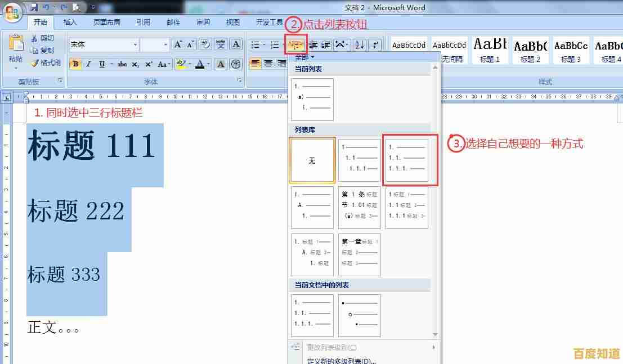Viewport: 623px width, 364px height.
Task: Toggle the bulleted list button
Action: [256, 44]
